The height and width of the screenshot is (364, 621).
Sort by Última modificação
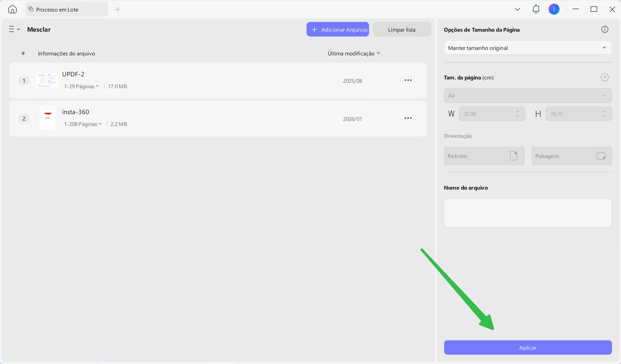(x=354, y=53)
